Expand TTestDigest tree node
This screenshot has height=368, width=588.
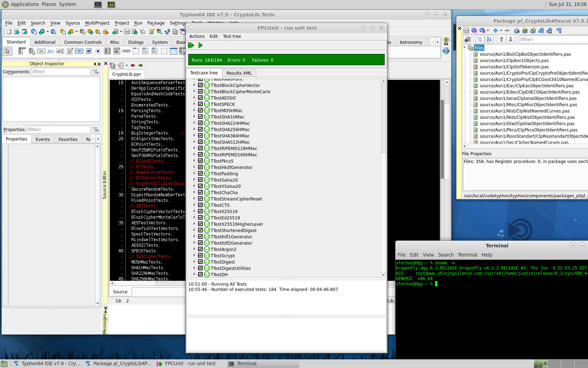point(194,262)
